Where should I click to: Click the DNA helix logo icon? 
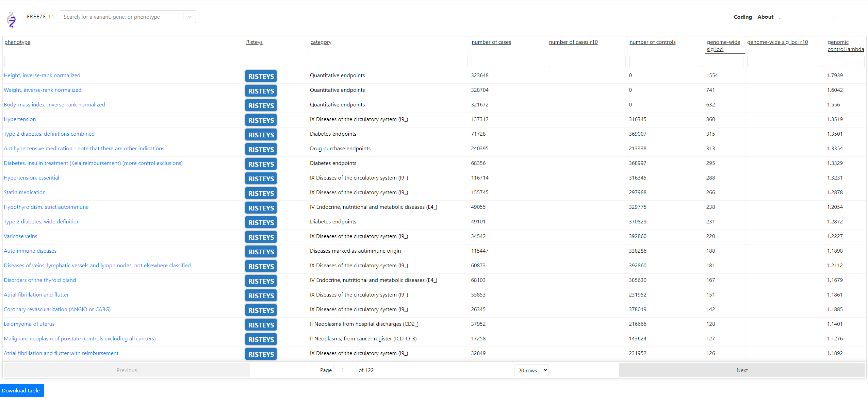coord(11,19)
